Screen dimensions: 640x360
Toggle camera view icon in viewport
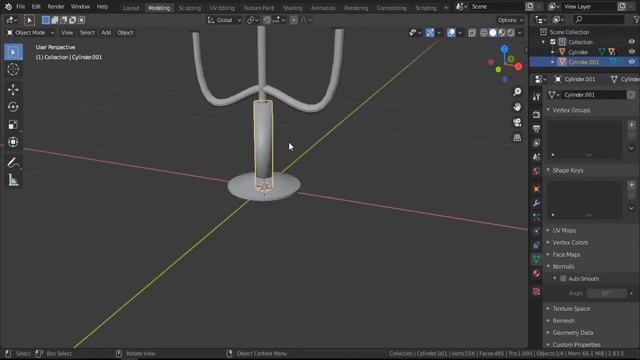tap(517, 122)
